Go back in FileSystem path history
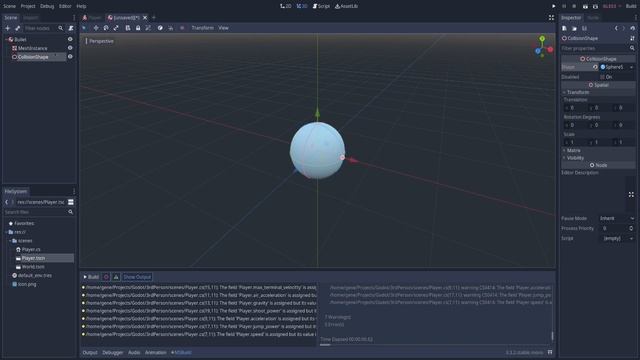 pyautogui.click(x=7, y=202)
